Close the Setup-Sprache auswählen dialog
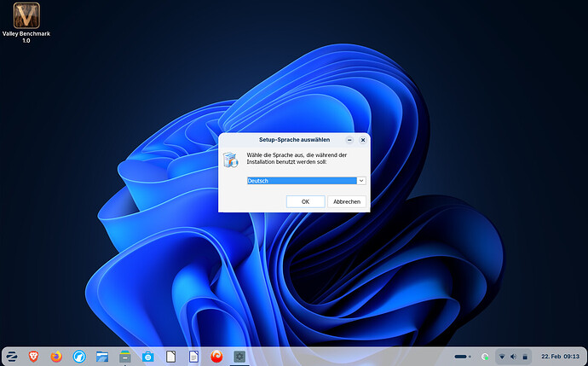 [362, 139]
